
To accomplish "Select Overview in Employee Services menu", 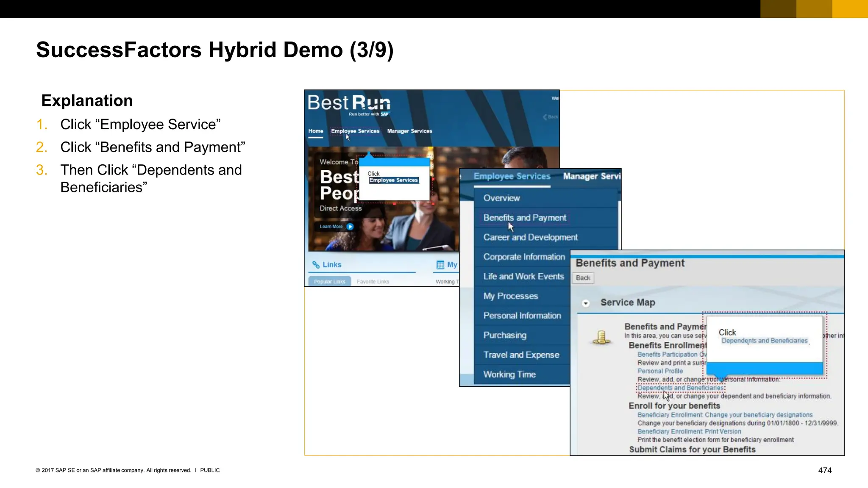I will click(x=501, y=198).
